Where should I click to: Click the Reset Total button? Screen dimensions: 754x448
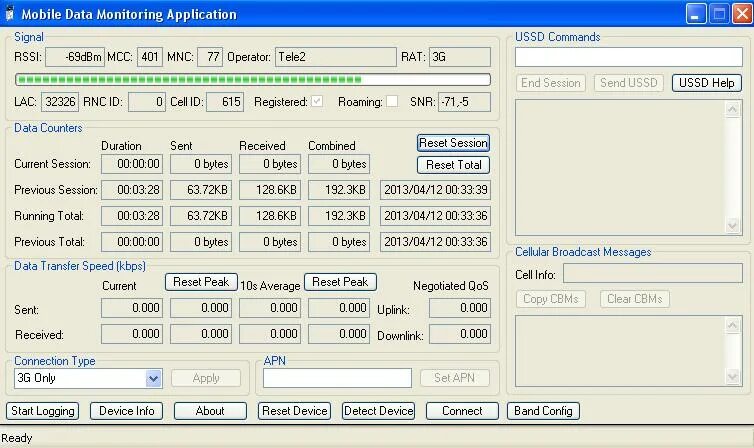click(x=453, y=165)
